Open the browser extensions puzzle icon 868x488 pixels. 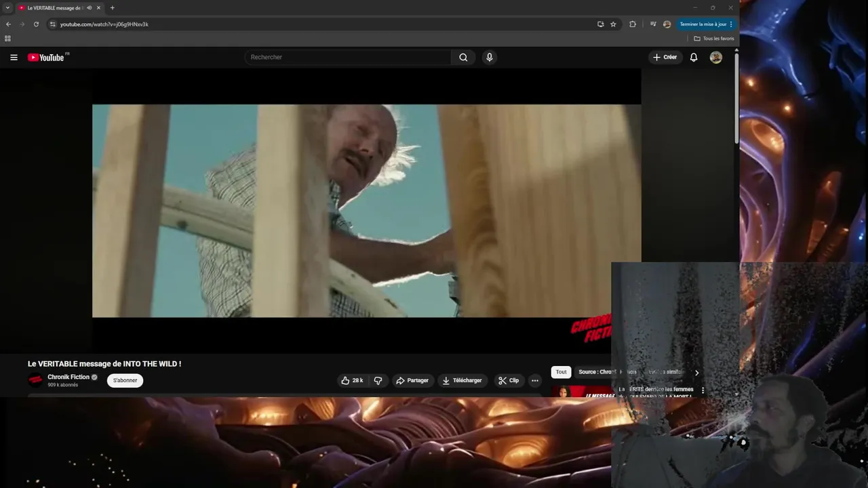click(633, 24)
